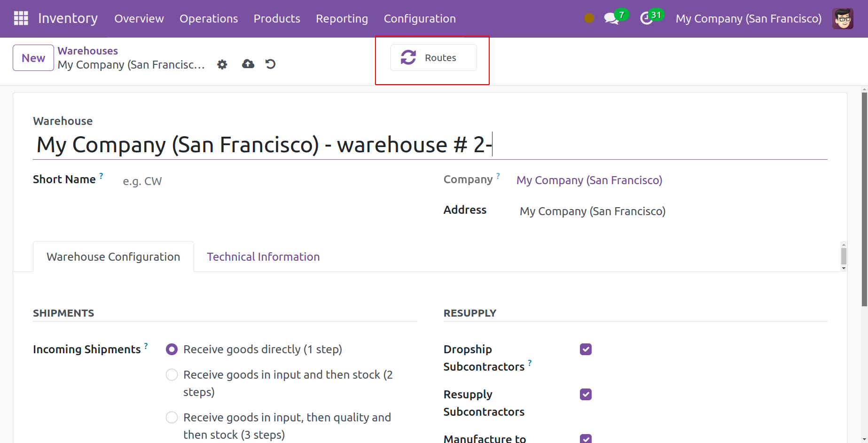Switch to the Technical Information tab
The image size is (868, 443).
coord(263,257)
